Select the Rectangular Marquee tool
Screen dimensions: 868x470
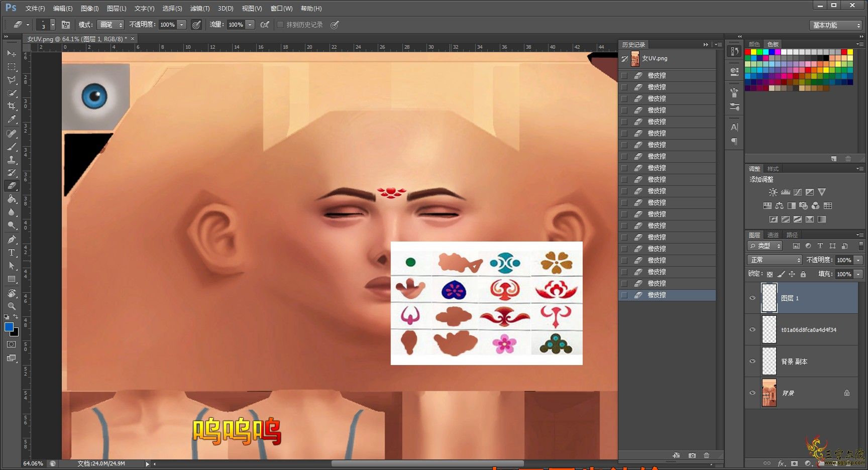tap(12, 66)
